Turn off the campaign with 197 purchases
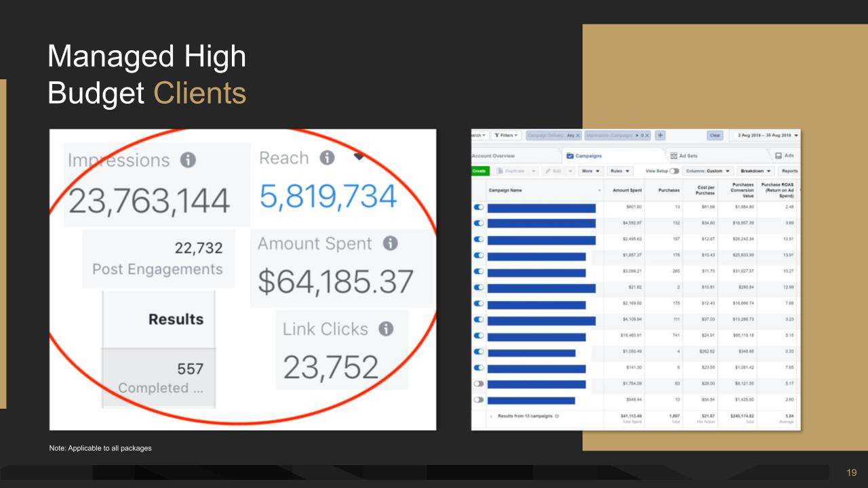Viewport: 868px width, 488px height. [479, 240]
